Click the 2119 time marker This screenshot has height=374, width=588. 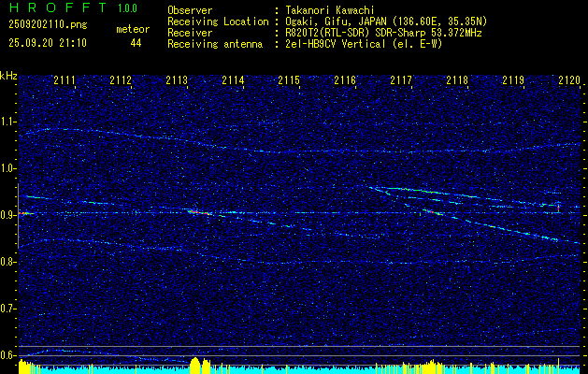(x=513, y=80)
